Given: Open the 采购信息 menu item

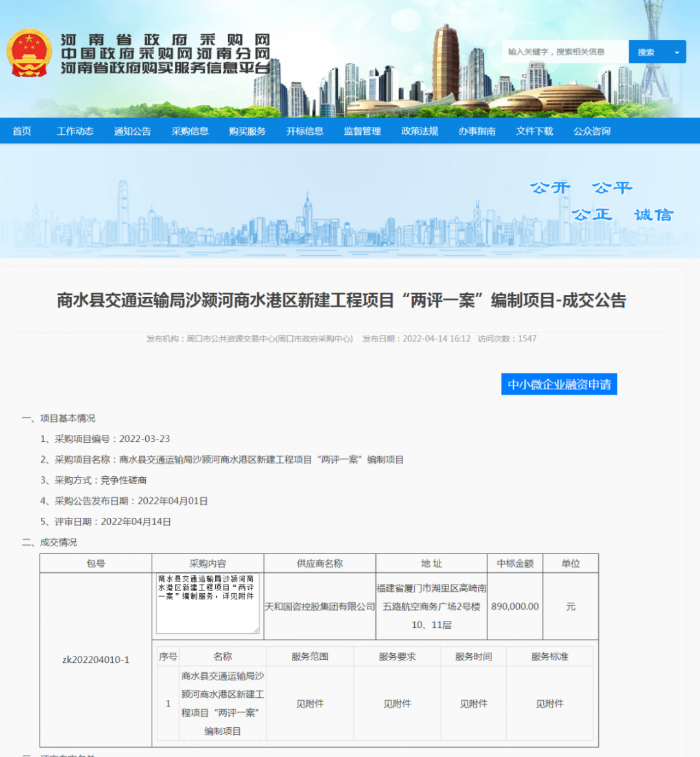Looking at the screenshot, I should point(190,132).
